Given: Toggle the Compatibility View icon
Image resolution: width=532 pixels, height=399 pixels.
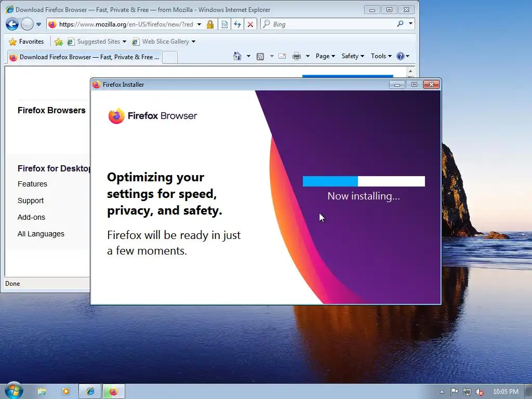Looking at the screenshot, I should tap(224, 24).
